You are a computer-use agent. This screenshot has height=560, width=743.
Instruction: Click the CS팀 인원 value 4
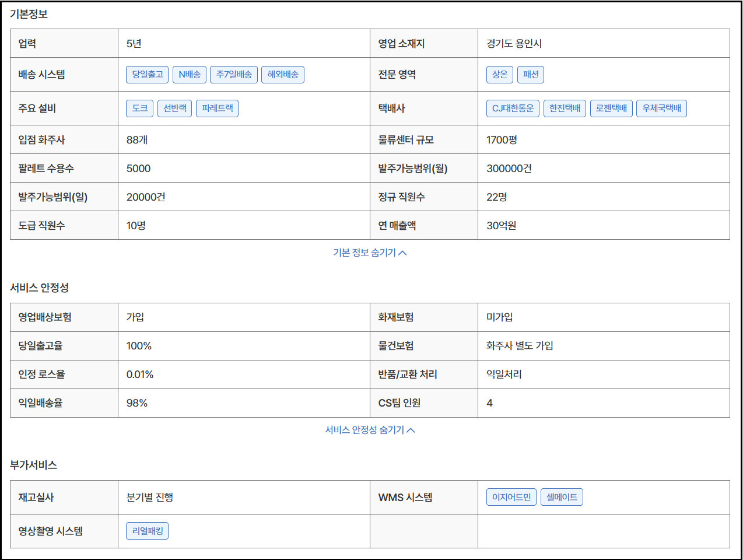[x=489, y=403]
